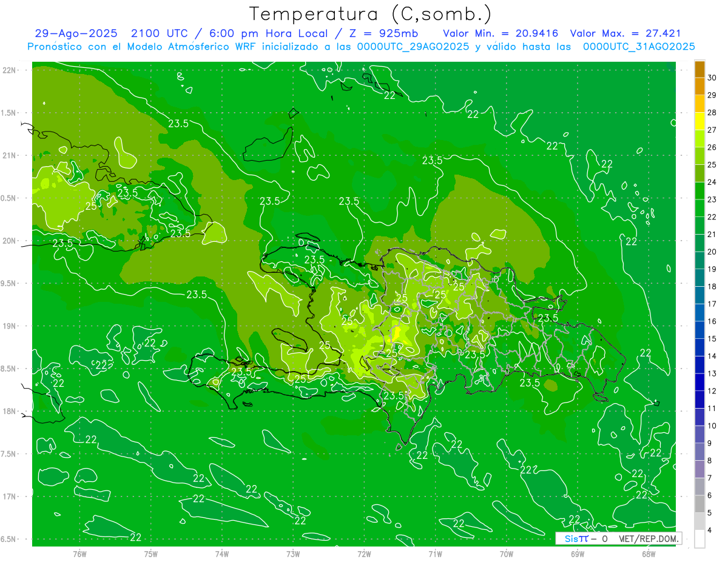Click the 75W longitude axis label

[x=150, y=553]
